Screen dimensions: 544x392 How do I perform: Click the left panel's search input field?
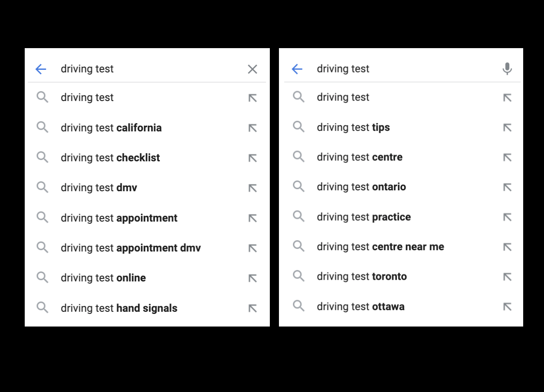(x=130, y=69)
